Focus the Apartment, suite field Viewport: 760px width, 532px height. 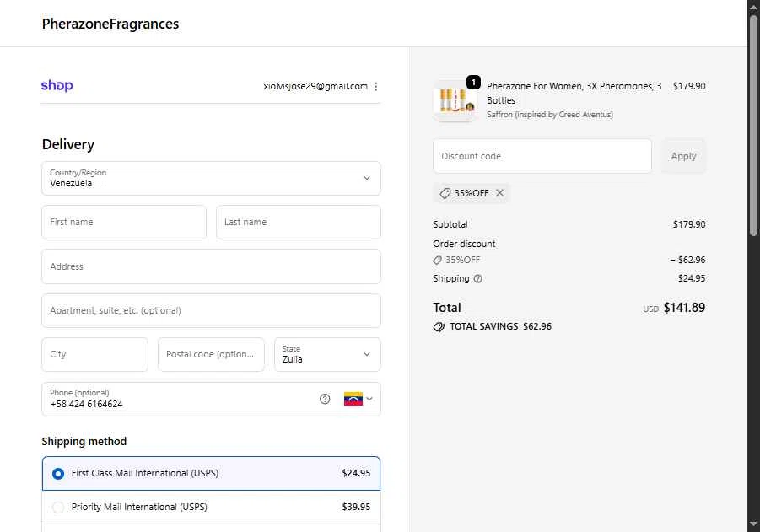(x=212, y=310)
